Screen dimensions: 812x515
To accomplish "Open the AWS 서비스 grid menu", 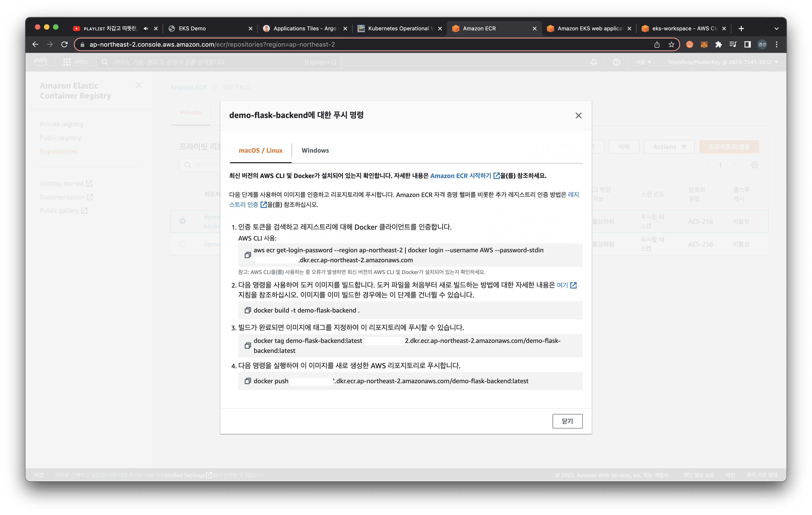I will pos(76,62).
